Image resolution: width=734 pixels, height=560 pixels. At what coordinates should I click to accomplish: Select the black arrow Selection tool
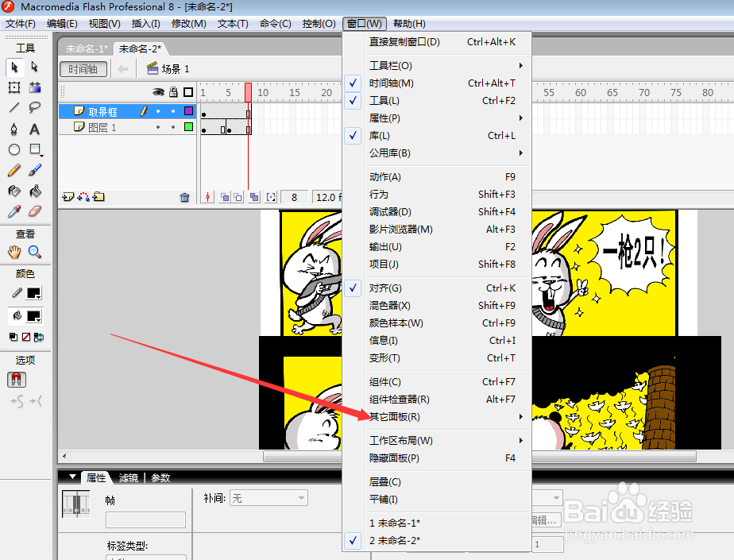pos(14,68)
